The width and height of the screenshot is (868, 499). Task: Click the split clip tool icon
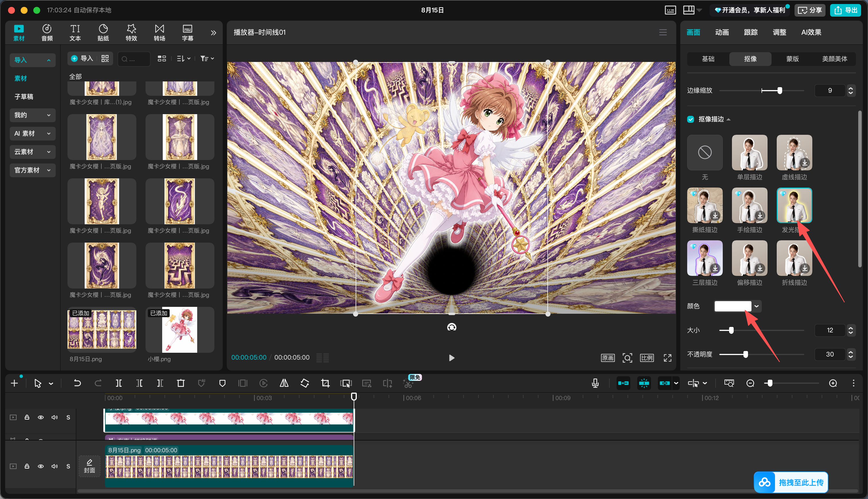(119, 383)
